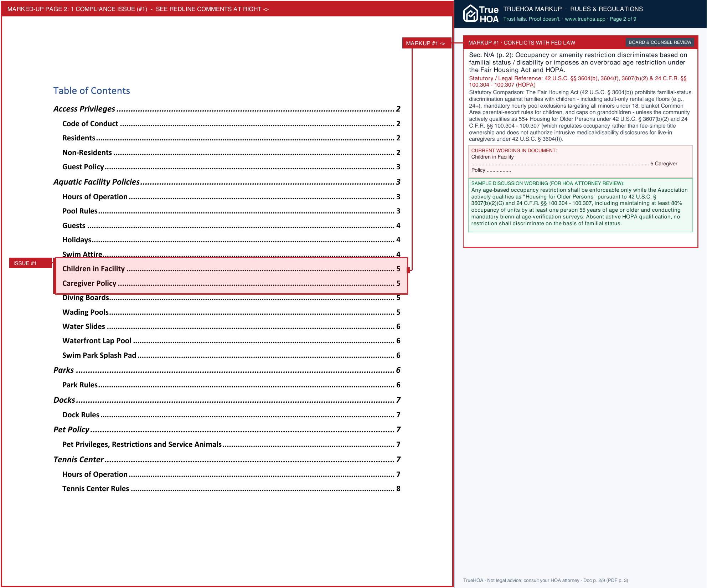Open Park Rules entry

[x=231, y=385]
